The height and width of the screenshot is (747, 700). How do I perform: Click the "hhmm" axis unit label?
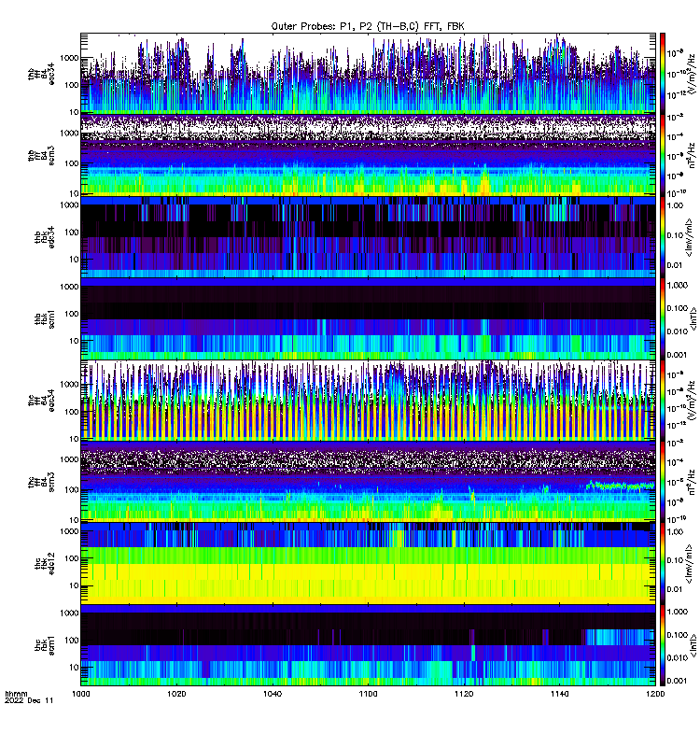tap(16, 694)
